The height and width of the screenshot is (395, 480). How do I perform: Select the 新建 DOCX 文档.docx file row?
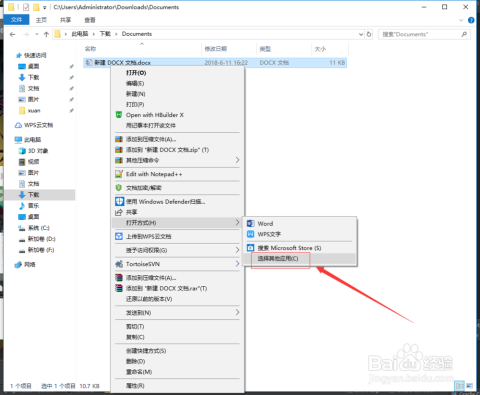(215, 63)
